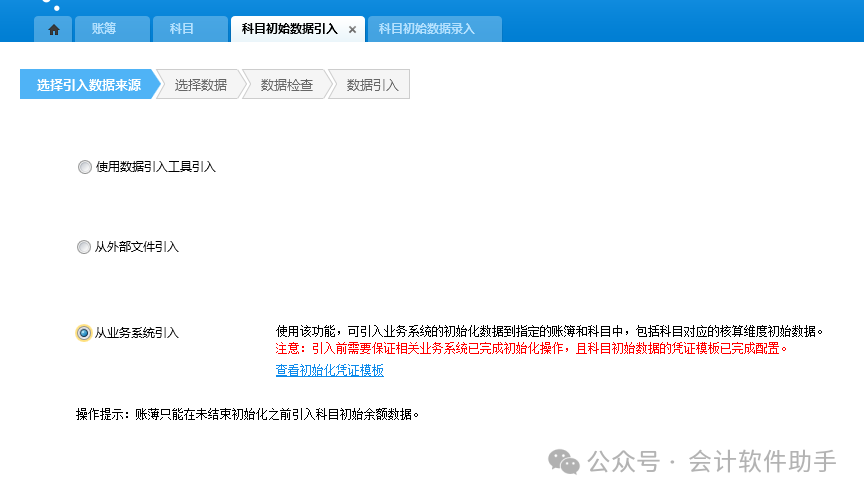Viewport: 864px width, 496px height.
Task: Jump to the 数据检查 wizard step
Action: [x=286, y=85]
